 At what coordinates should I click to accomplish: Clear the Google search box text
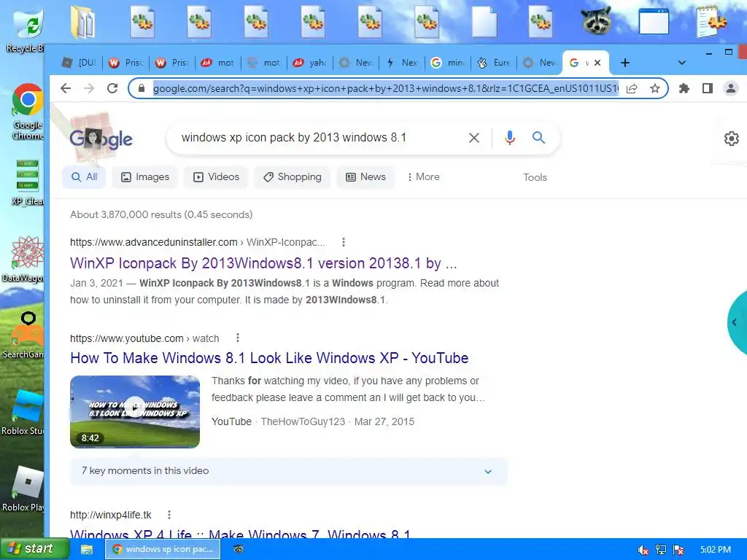(x=474, y=138)
